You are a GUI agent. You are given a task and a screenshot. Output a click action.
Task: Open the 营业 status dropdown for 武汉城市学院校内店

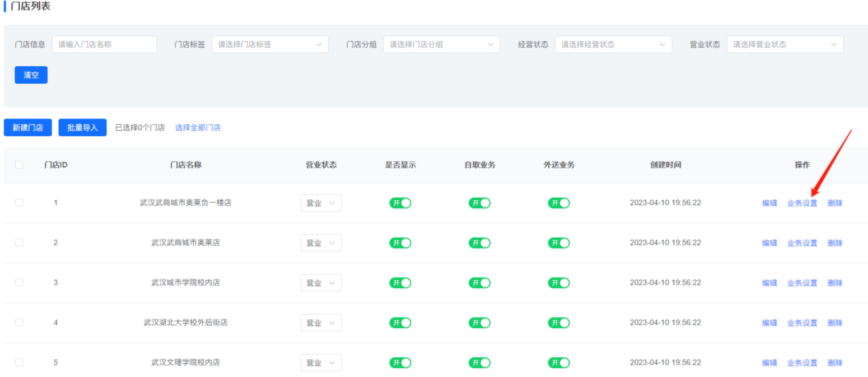coord(321,283)
